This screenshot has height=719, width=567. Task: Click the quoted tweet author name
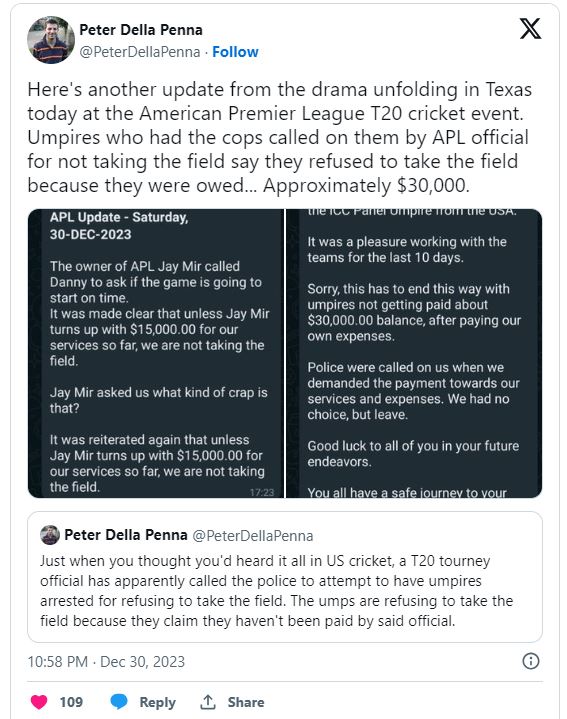point(126,535)
